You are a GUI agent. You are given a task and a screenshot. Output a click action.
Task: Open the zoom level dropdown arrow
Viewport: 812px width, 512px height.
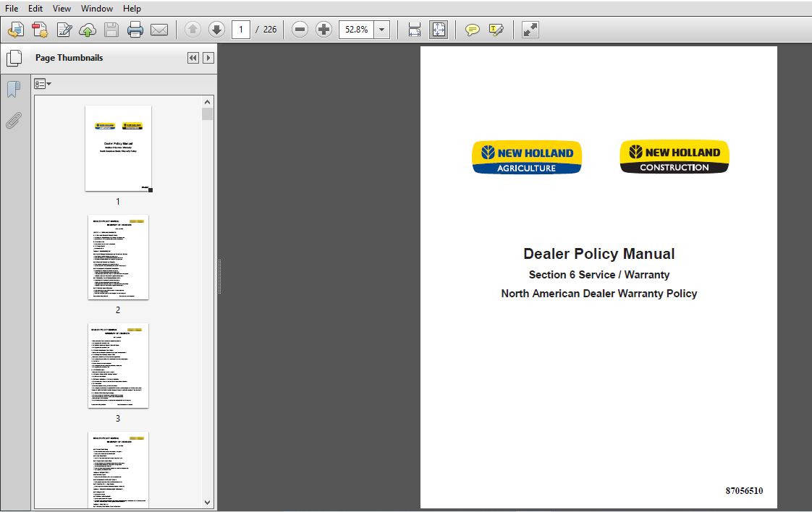[381, 30]
